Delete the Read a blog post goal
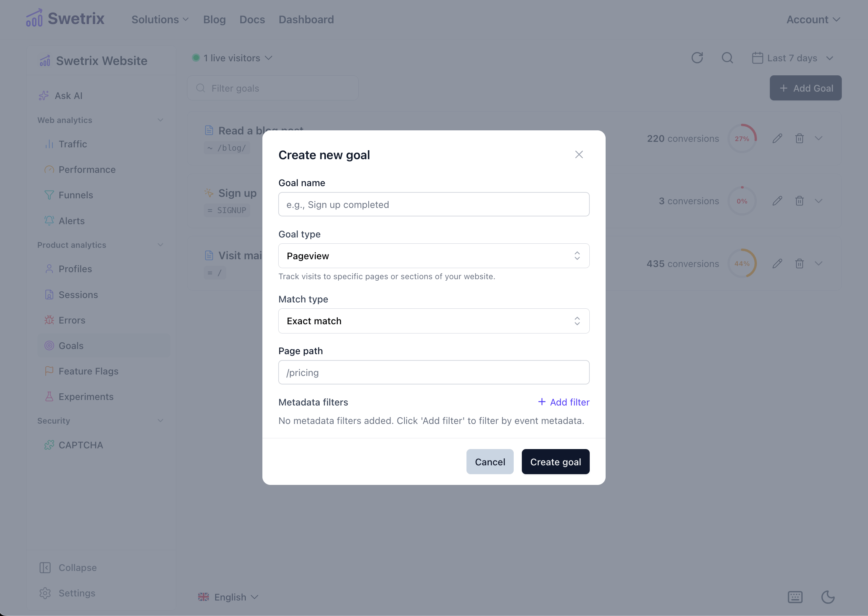 (x=799, y=138)
